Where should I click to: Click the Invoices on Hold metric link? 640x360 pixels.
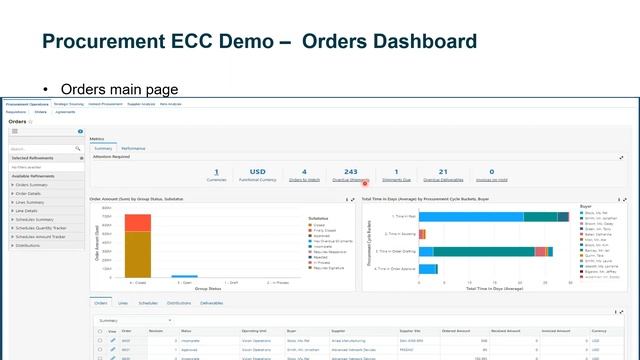492,180
